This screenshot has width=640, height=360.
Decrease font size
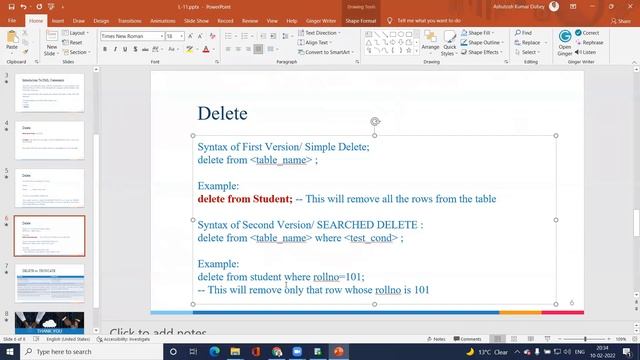200,36
